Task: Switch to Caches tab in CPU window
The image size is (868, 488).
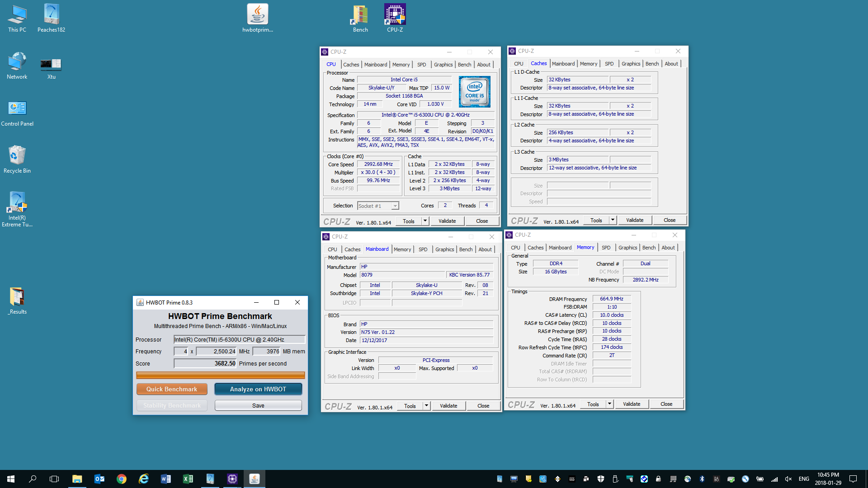Action: tap(351, 65)
